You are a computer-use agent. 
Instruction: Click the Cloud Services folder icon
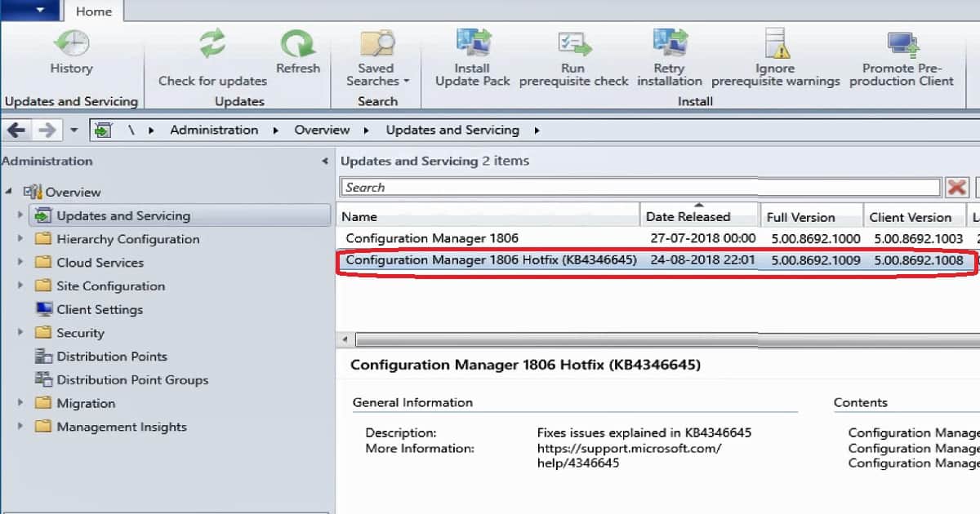(x=43, y=263)
